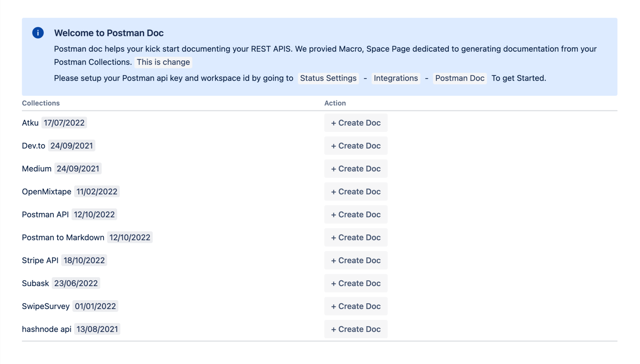The image size is (640, 364).
Task: Click the Postman Doc label in the instructions
Action: click(x=459, y=78)
